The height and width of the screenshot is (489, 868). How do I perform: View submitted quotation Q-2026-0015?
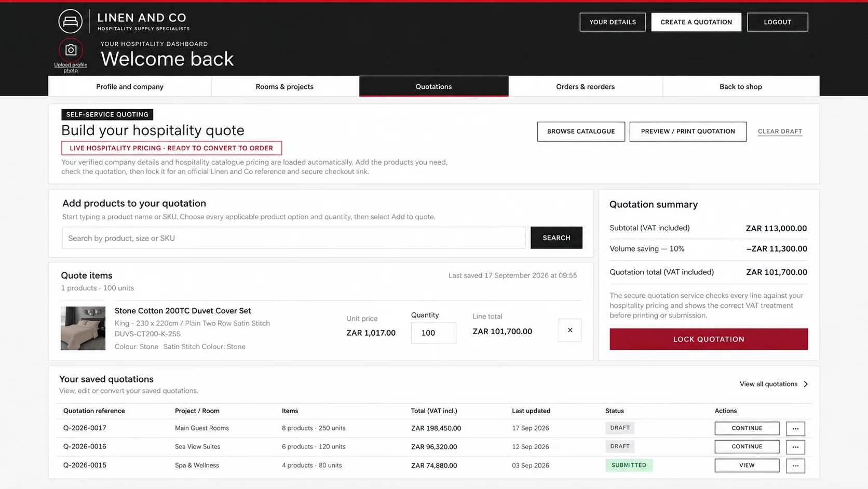pos(747,465)
